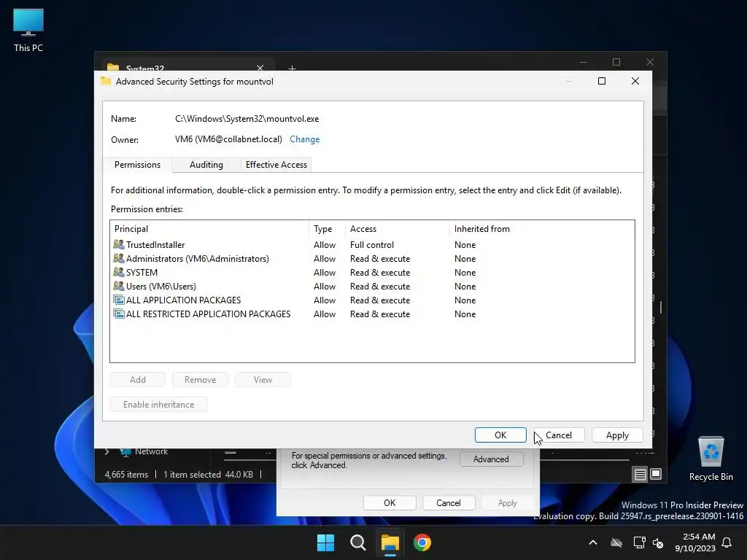Viewport: 747px width, 560px height.
Task: Open muted volume tray icon
Action: tap(658, 542)
